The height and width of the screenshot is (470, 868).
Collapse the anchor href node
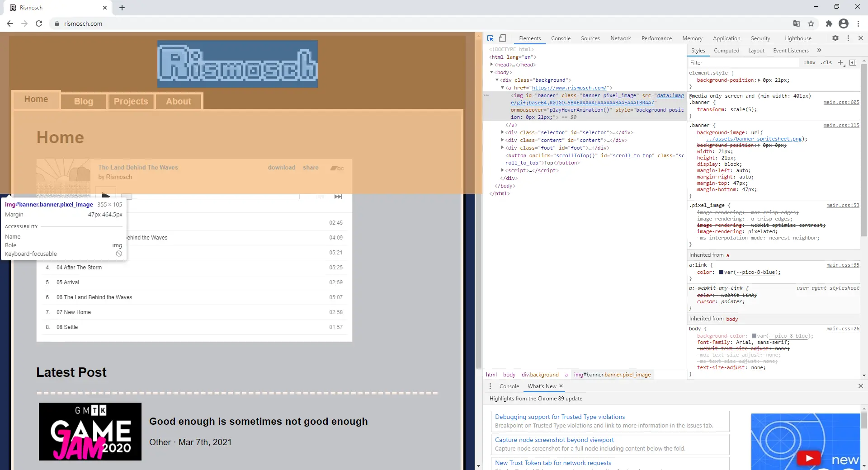pyautogui.click(x=502, y=88)
